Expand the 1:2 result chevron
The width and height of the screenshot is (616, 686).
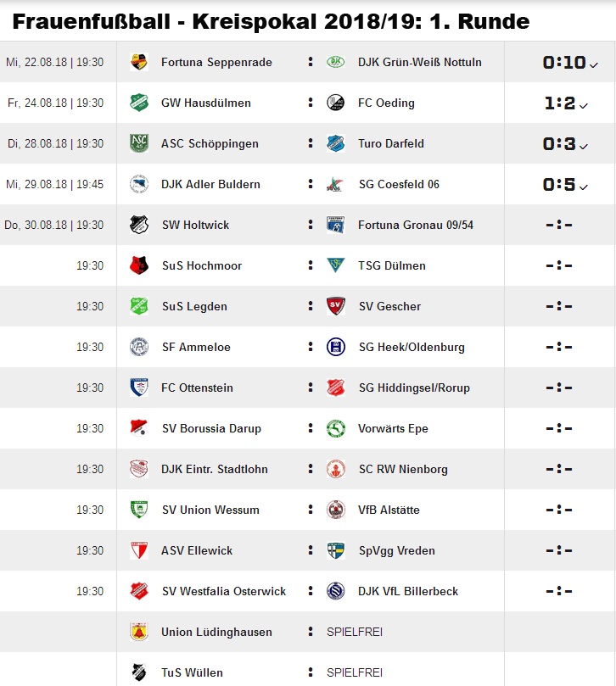[x=583, y=106]
